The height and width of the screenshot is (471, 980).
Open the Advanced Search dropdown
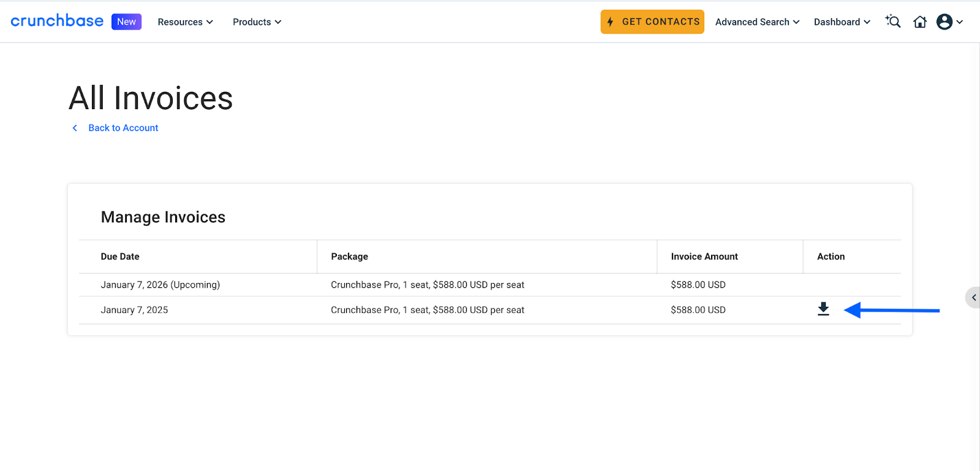coord(757,22)
